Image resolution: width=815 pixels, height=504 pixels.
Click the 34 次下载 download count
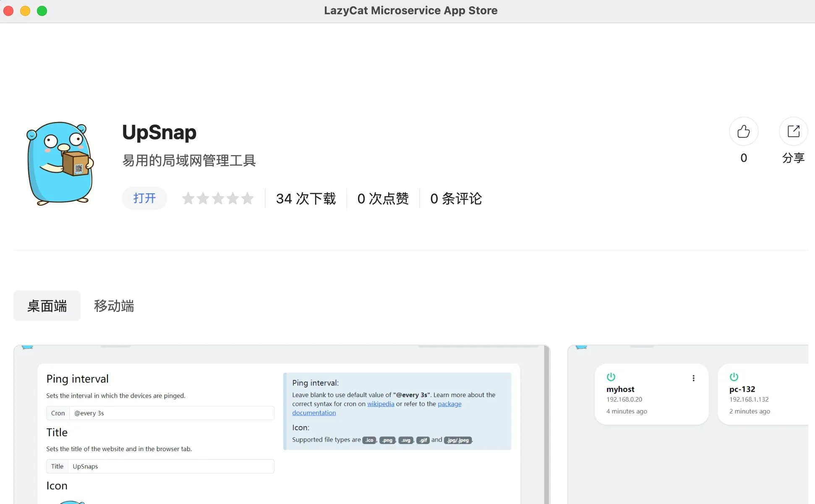pyautogui.click(x=306, y=198)
